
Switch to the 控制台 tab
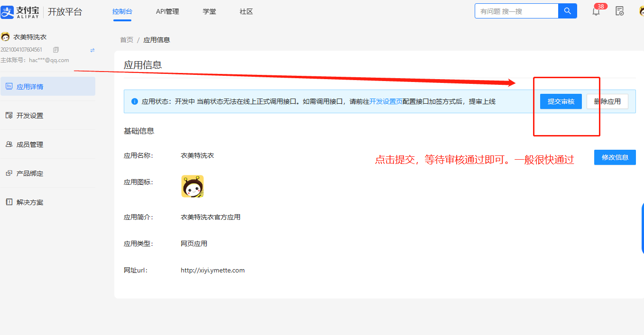pos(122,11)
